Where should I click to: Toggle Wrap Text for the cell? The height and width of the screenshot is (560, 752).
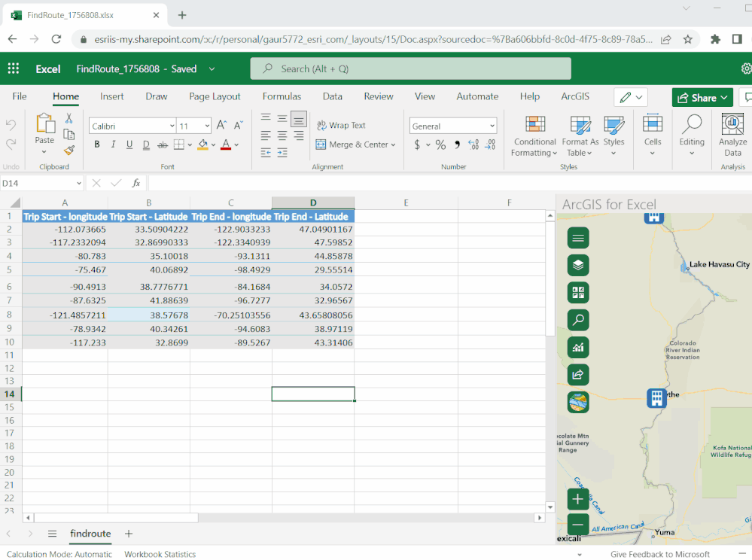341,126
